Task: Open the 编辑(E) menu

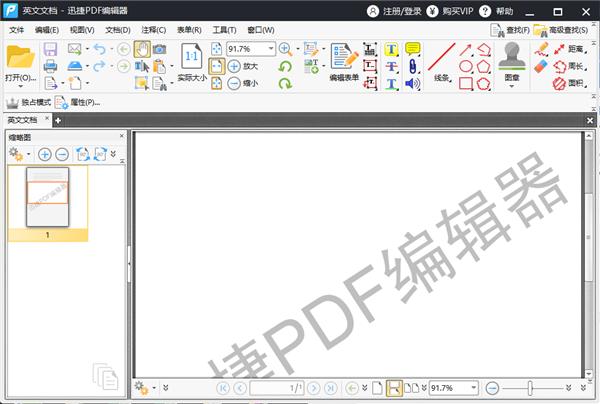Action: [47, 30]
